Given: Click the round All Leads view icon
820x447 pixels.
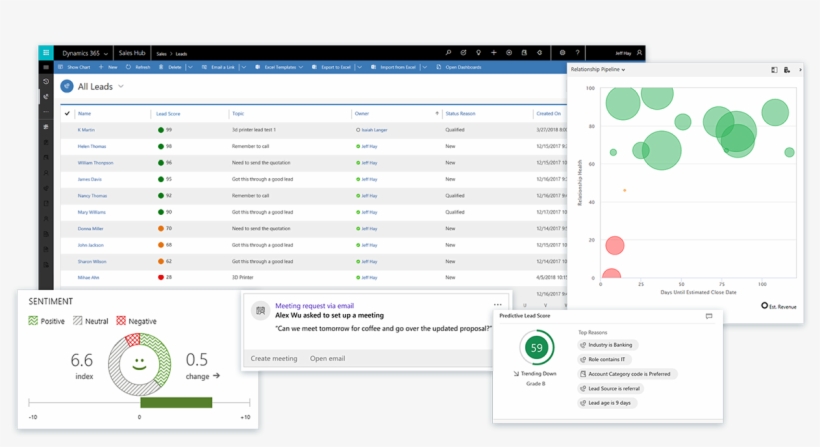Looking at the screenshot, I should tap(66, 86).
